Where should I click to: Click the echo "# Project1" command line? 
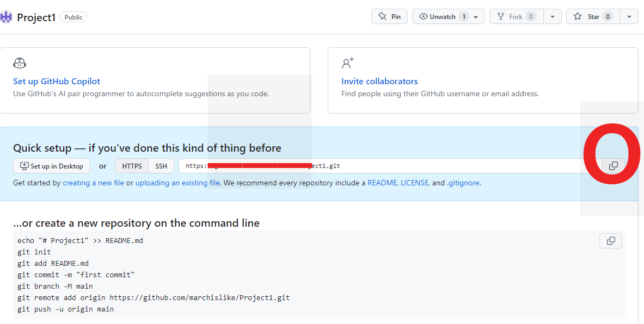click(81, 240)
